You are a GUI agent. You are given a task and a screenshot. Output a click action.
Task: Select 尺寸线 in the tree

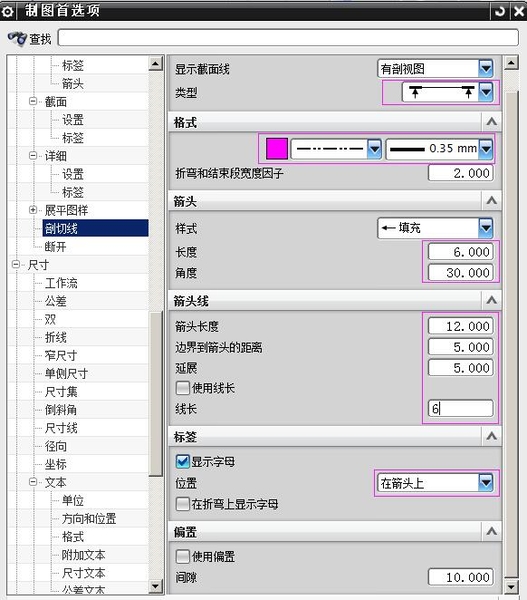61,428
